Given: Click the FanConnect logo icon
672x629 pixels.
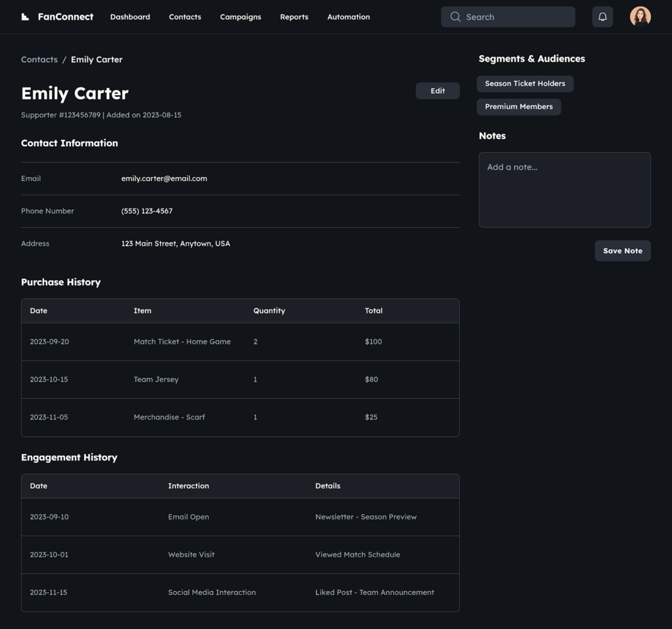Looking at the screenshot, I should (26, 17).
